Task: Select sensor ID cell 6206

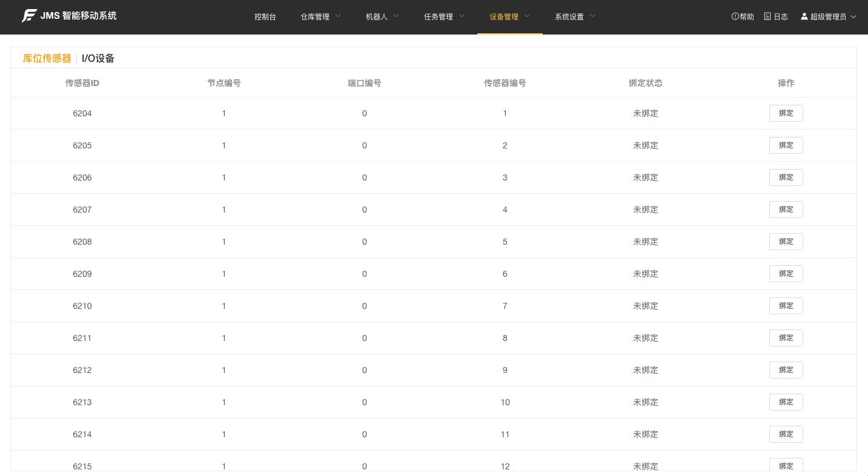Action: tap(82, 177)
